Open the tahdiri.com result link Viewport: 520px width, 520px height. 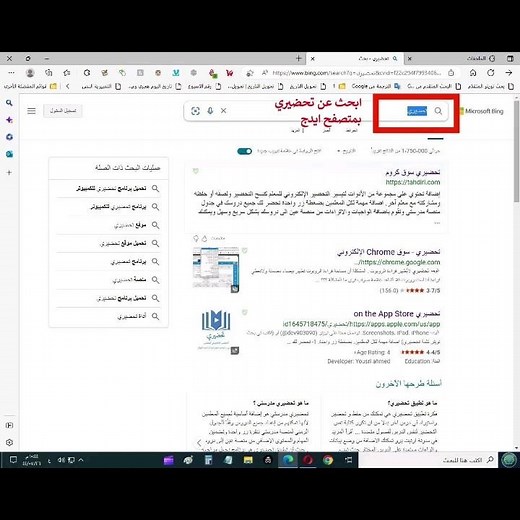[x=413, y=182]
